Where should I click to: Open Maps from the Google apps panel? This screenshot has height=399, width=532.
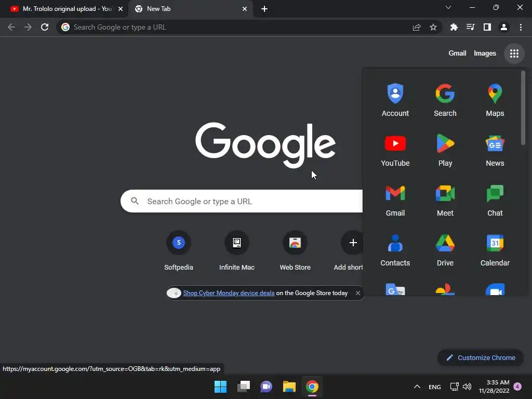point(495,100)
